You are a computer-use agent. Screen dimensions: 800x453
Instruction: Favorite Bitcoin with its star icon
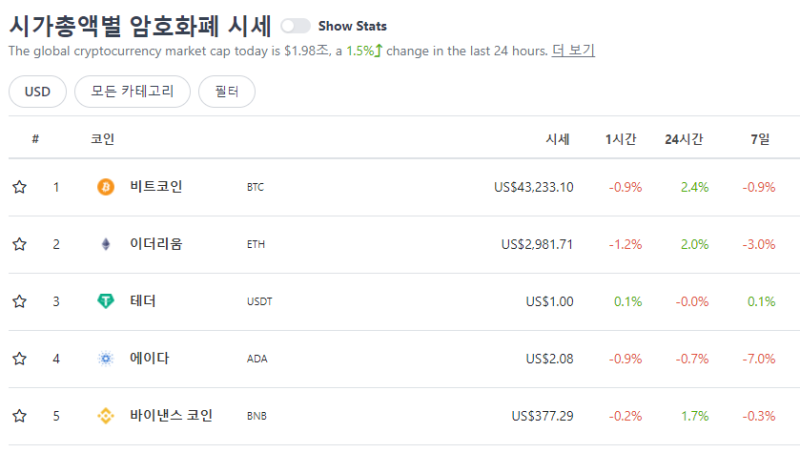[x=19, y=187]
